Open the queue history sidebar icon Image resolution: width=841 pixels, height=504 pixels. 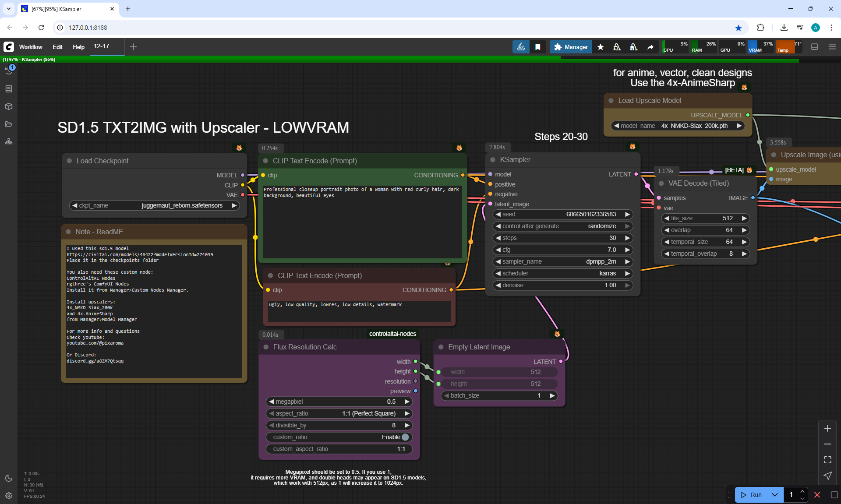pyautogui.click(x=9, y=70)
